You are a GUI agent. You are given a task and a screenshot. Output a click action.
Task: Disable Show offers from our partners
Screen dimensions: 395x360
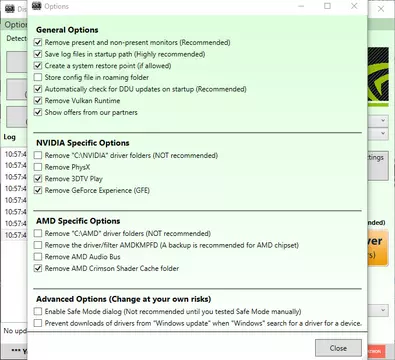(38, 112)
